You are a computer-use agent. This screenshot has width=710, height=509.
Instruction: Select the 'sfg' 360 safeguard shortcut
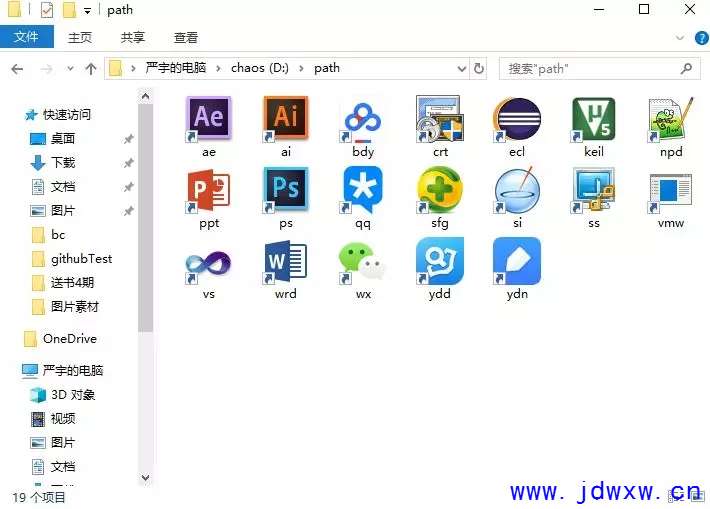[x=440, y=198]
